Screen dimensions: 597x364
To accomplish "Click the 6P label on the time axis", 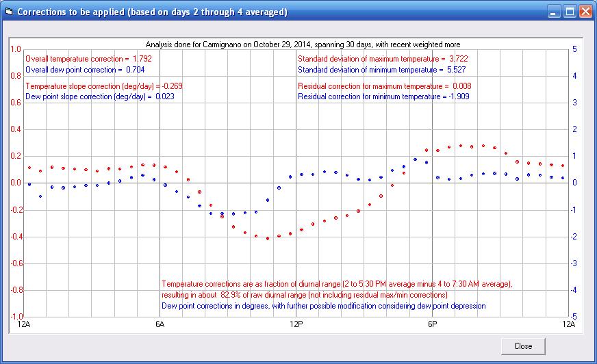I will tap(431, 324).
